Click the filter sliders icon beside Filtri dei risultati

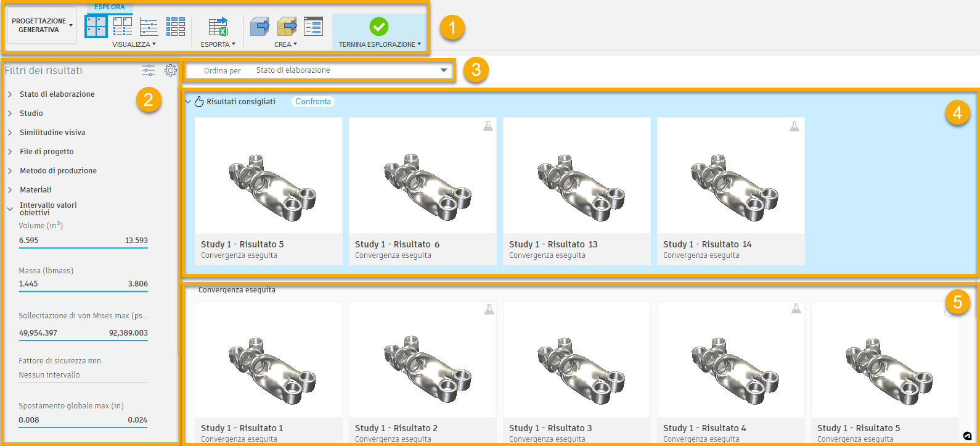(x=149, y=70)
